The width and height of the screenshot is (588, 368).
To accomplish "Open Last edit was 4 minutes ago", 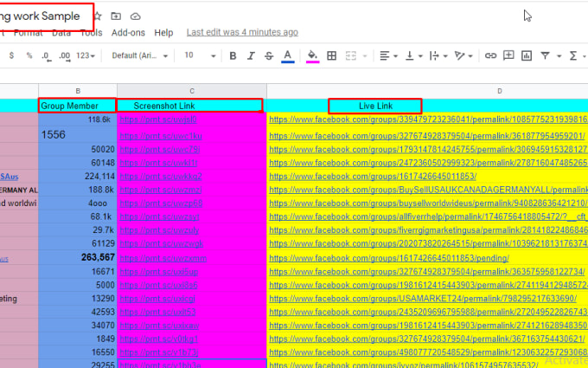I will pos(242,32).
